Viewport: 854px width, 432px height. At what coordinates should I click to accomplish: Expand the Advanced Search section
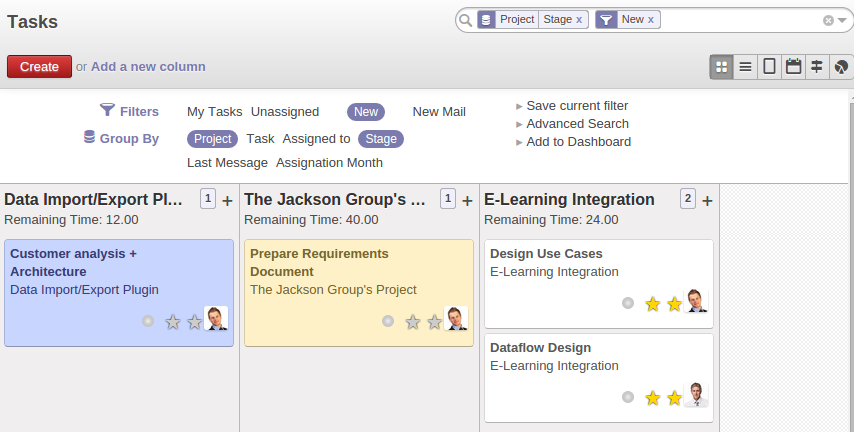coord(577,124)
